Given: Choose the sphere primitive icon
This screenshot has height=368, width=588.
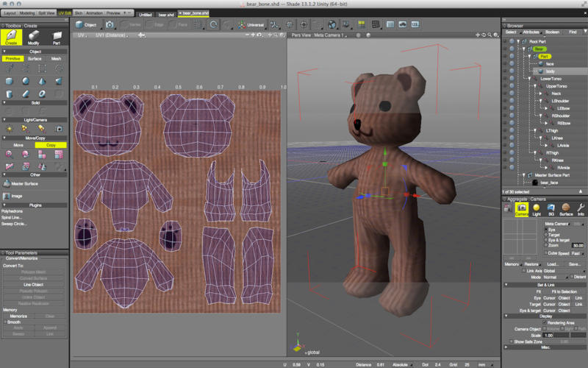Looking at the screenshot, I should [26, 81].
